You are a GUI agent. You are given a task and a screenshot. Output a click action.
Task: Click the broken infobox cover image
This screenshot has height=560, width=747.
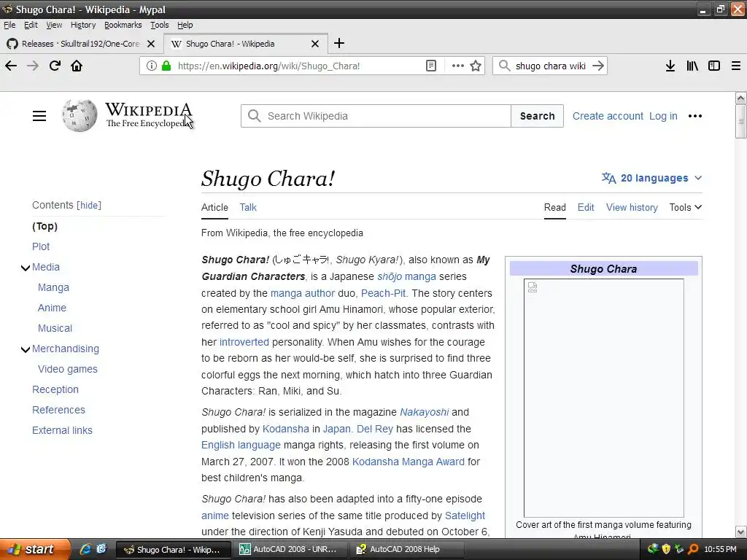coord(603,398)
